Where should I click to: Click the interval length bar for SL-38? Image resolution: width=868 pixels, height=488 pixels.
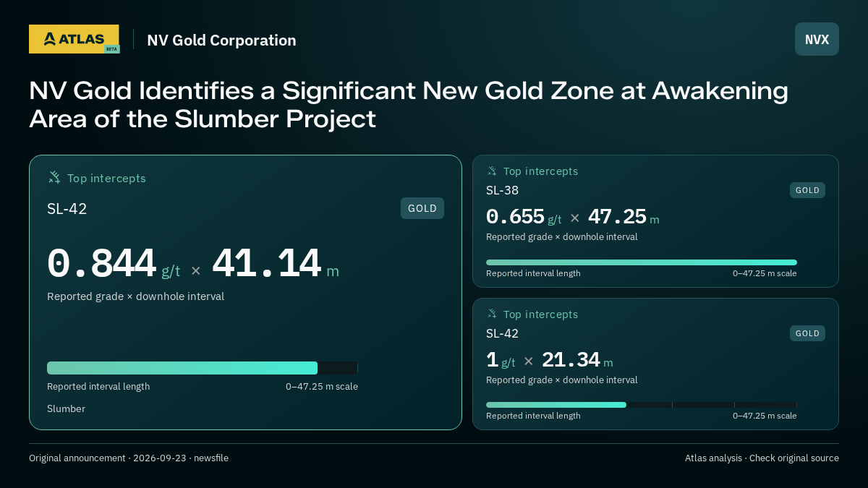point(642,262)
